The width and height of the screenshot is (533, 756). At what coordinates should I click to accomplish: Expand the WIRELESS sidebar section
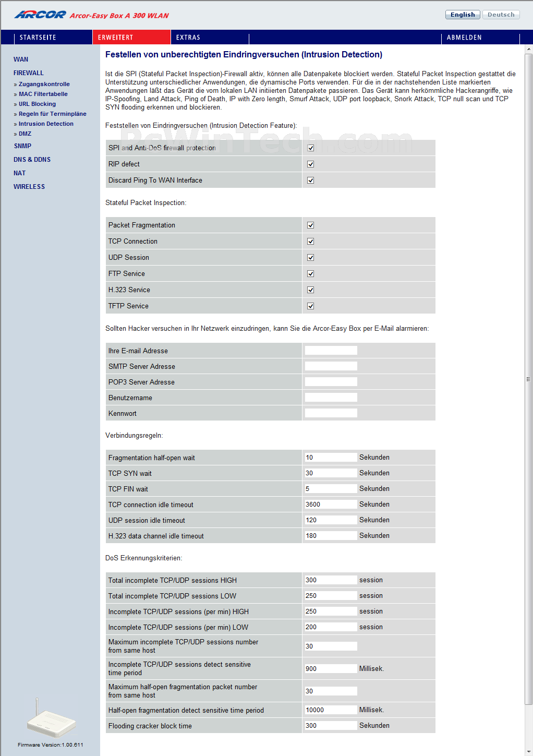29,187
